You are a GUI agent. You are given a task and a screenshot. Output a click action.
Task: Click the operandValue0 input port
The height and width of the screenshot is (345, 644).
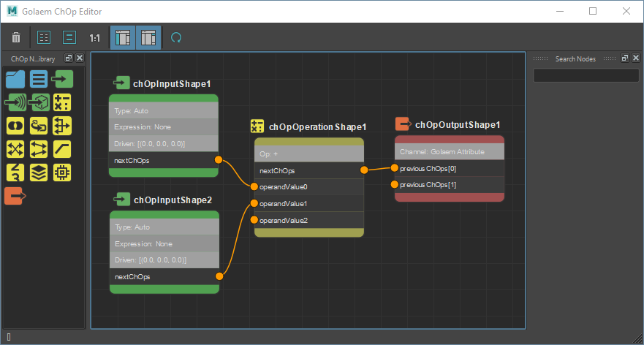tap(254, 186)
